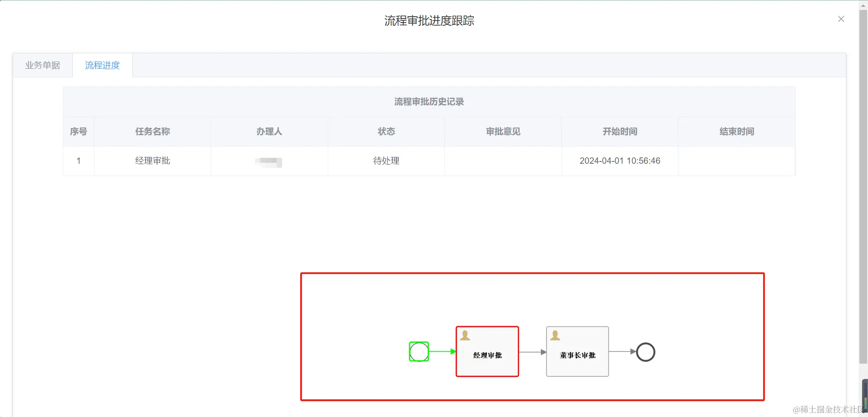Click the 状态 column header
The height and width of the screenshot is (417, 868).
point(387,132)
